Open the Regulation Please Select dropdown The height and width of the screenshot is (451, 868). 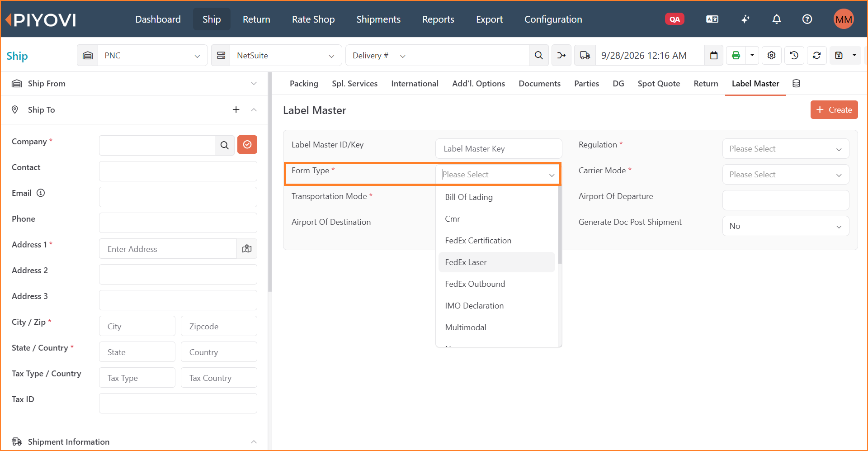pos(786,148)
